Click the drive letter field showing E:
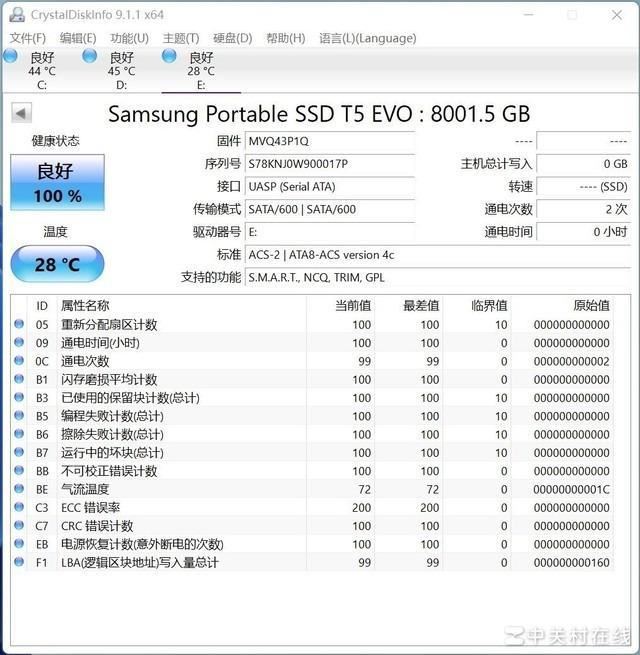 coord(330,232)
